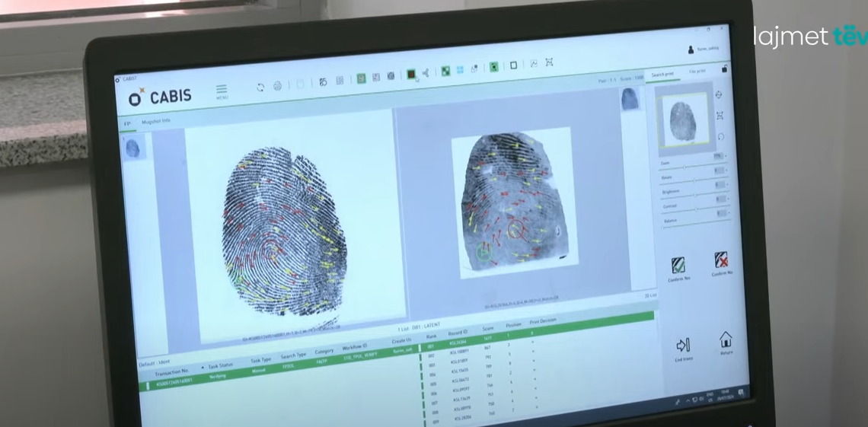The image size is (868, 427).
Task: Select the highlighted transaction row with status Verifying
Action: (279, 369)
